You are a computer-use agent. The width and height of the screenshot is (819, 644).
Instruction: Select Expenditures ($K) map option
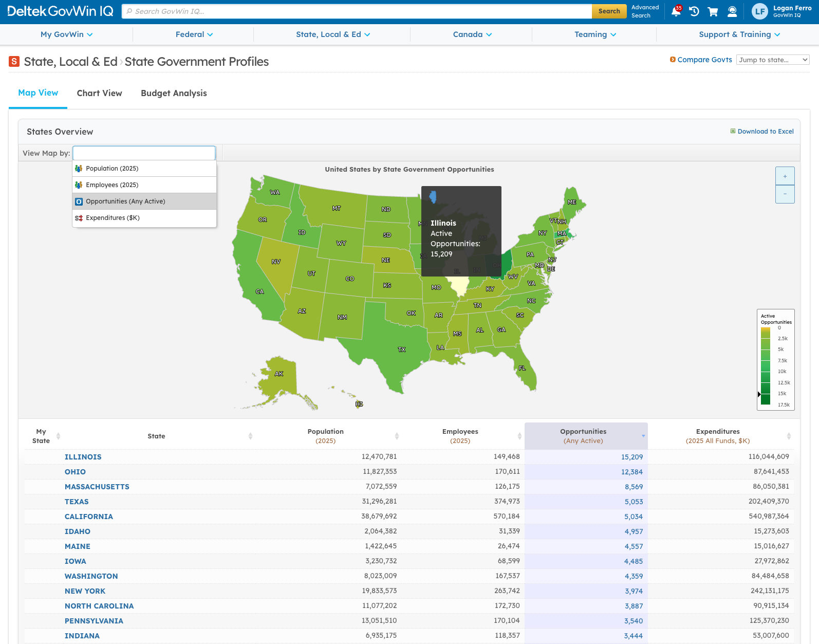pos(113,218)
